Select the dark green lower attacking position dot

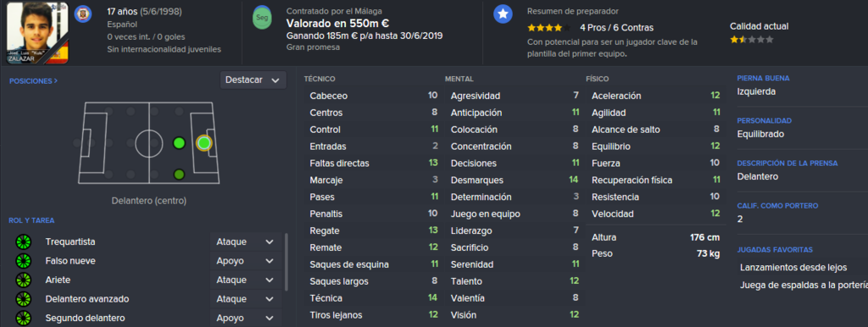(178, 175)
